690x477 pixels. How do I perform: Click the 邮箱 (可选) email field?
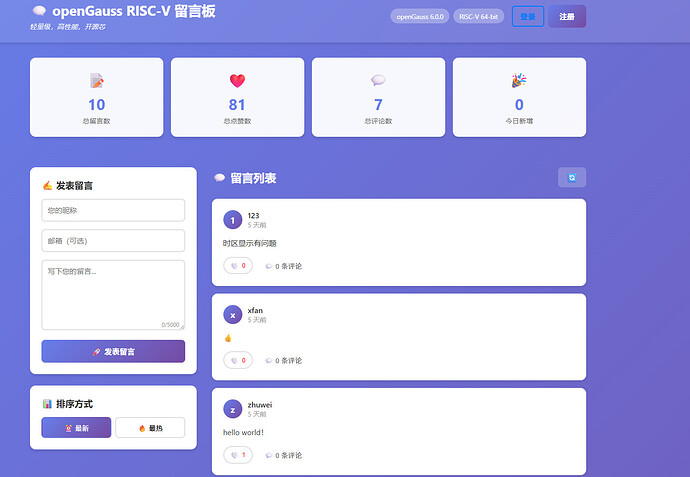(x=113, y=241)
